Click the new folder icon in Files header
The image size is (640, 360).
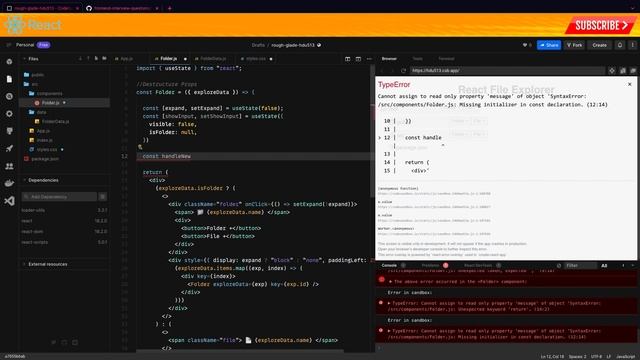(104, 59)
